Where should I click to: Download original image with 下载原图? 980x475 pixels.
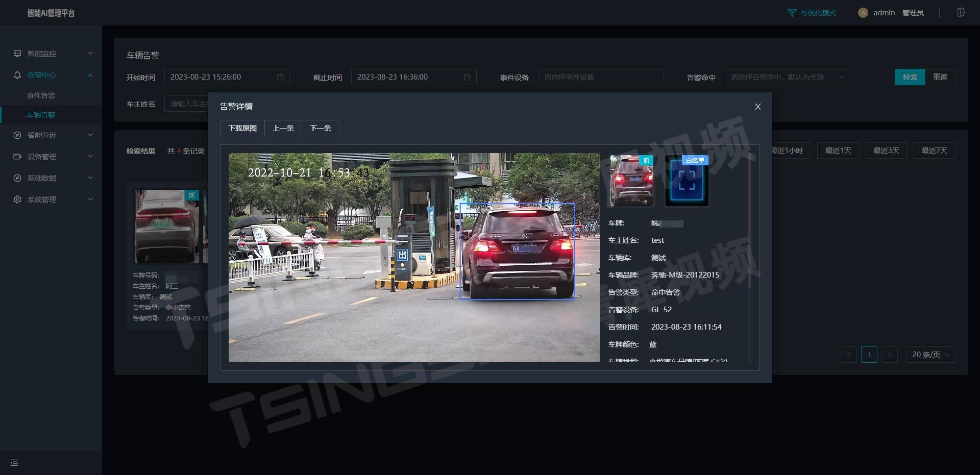(x=242, y=128)
